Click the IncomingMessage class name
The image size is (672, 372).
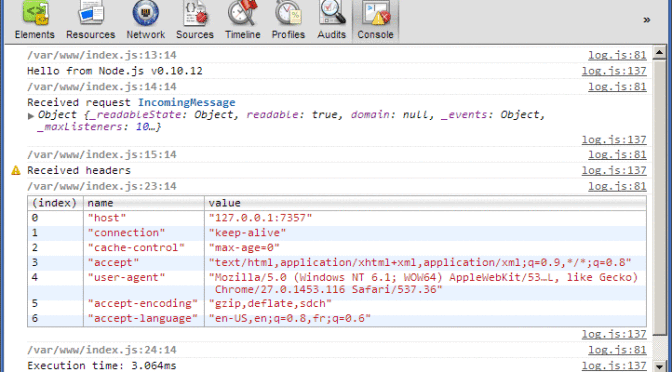coord(186,103)
